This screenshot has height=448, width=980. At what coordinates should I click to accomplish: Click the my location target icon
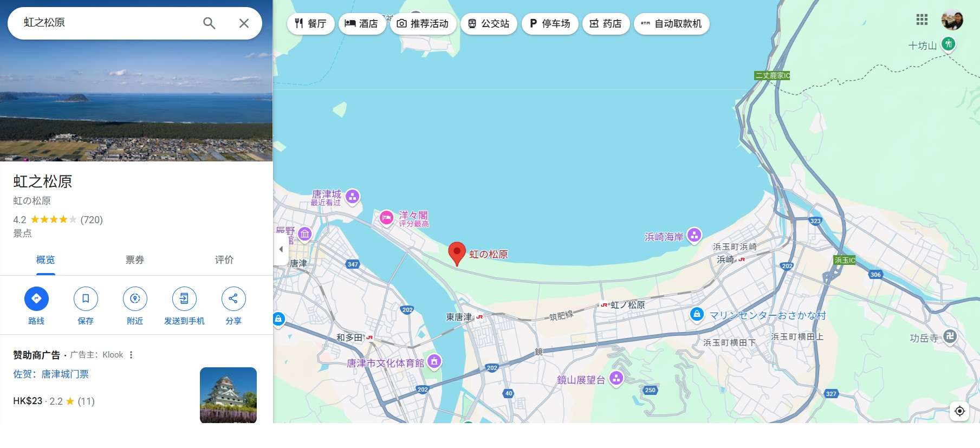tap(959, 411)
